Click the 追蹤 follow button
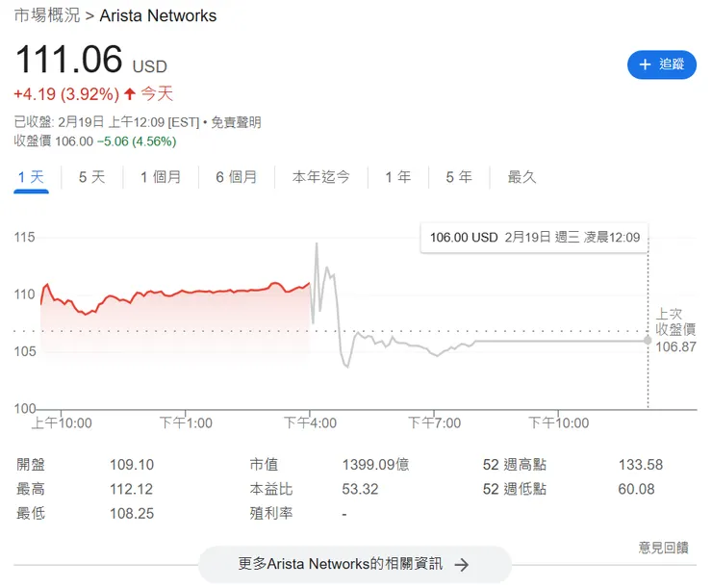This screenshot has width=712, height=588. pyautogui.click(x=662, y=64)
